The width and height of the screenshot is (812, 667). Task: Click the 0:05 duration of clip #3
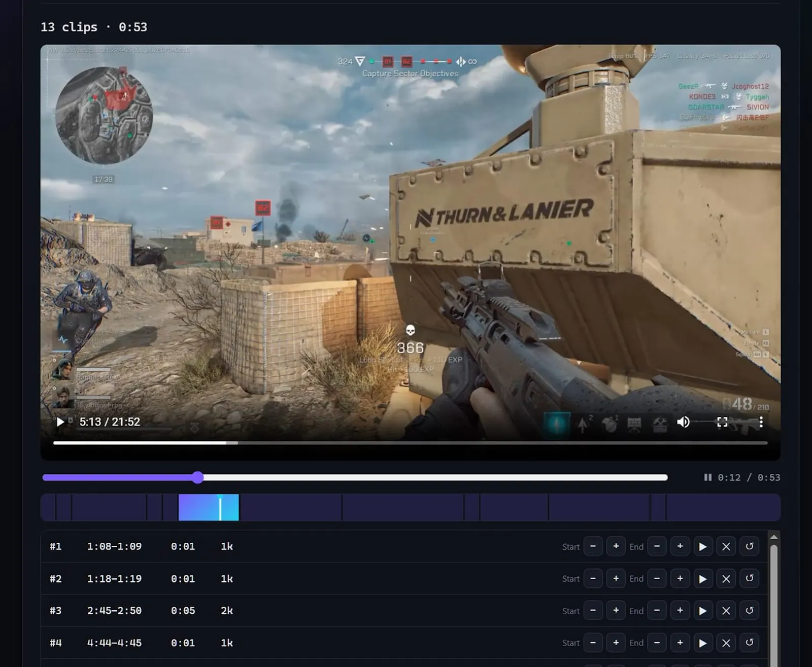pyautogui.click(x=183, y=611)
